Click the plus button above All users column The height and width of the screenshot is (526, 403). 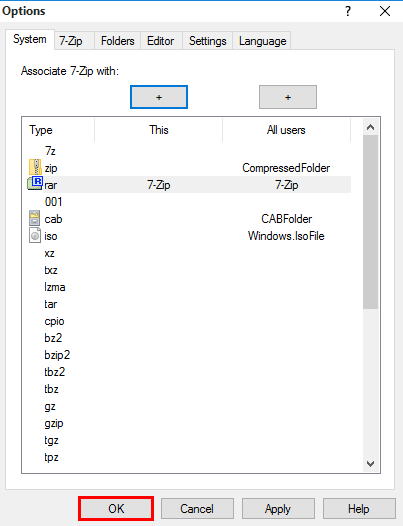pos(288,97)
